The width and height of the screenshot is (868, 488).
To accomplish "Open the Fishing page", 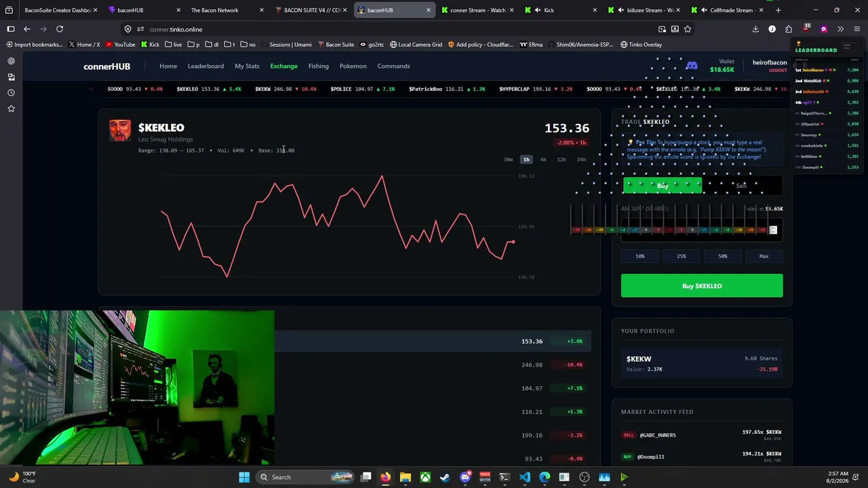I will [318, 66].
